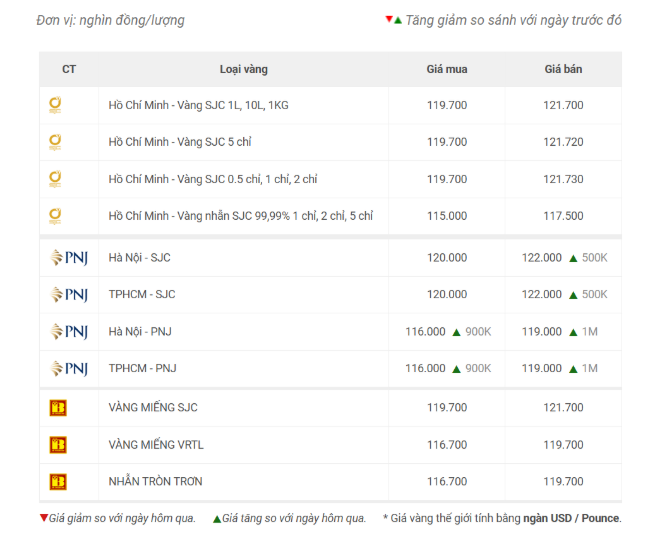Select the 'NHẪN TRÒN TRƠN' row label
Image resolution: width=654 pixels, height=545 pixels.
coord(155,481)
